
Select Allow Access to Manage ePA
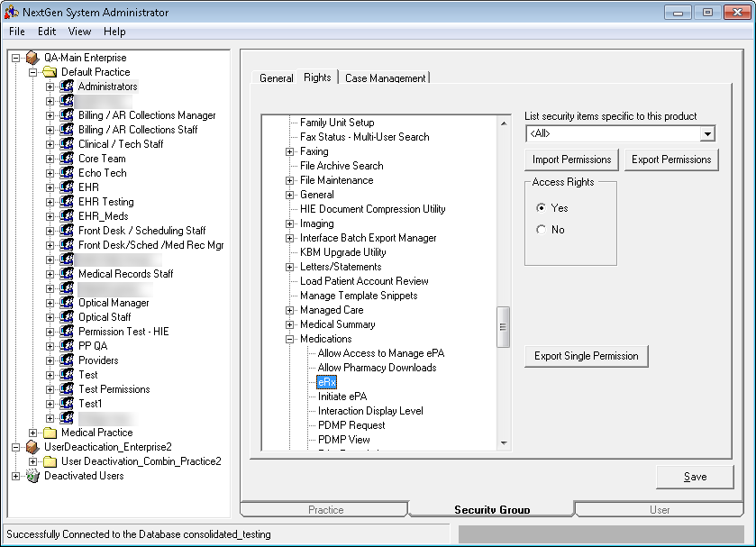pos(381,353)
